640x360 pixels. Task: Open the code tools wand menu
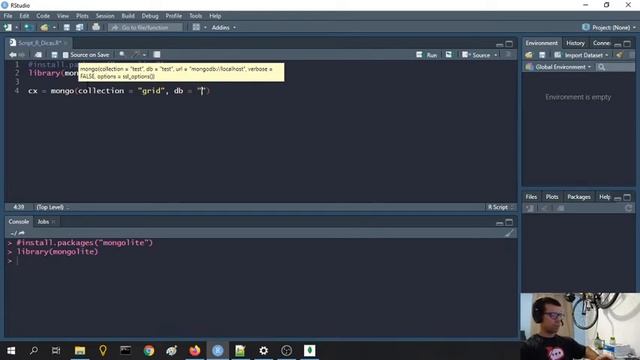click(x=138, y=55)
